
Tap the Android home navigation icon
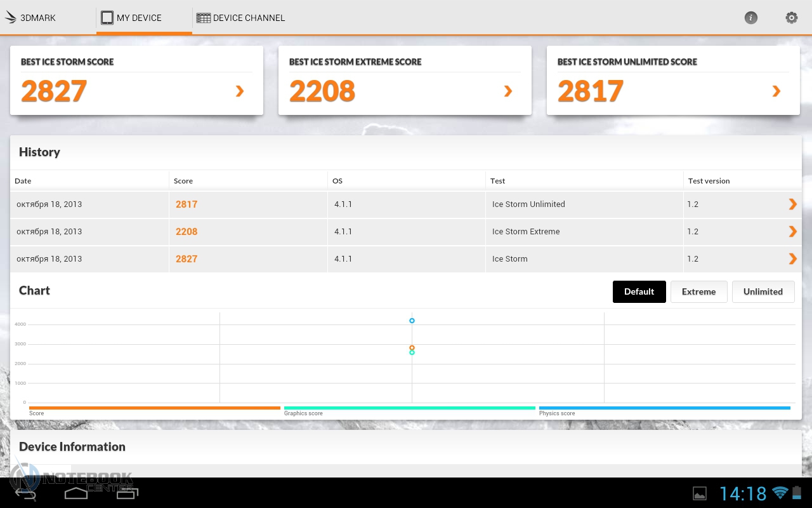76,493
